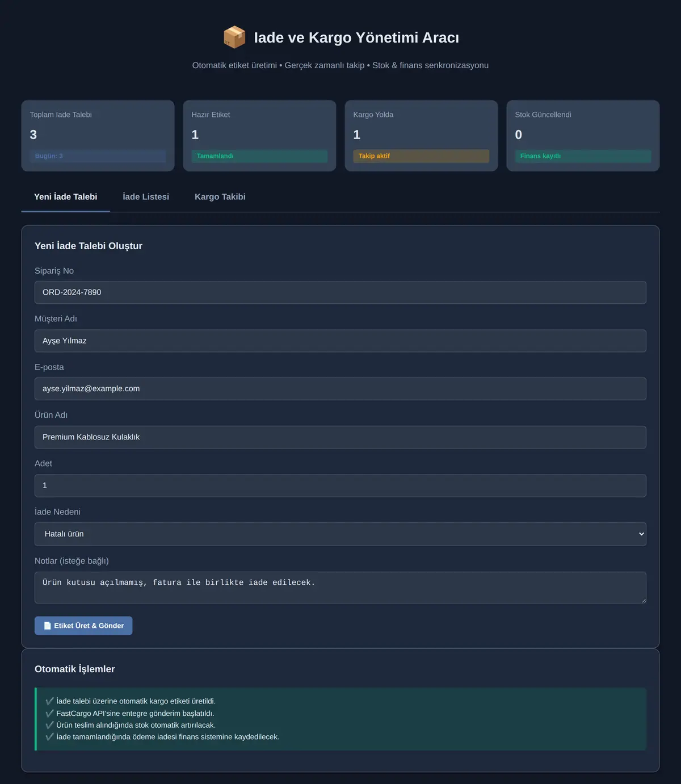Click the Hazır Etiket card label
Image resolution: width=681 pixels, height=784 pixels.
pos(211,115)
